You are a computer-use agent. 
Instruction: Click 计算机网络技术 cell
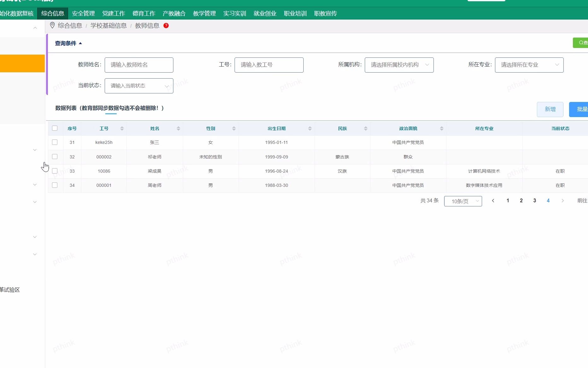484,171
